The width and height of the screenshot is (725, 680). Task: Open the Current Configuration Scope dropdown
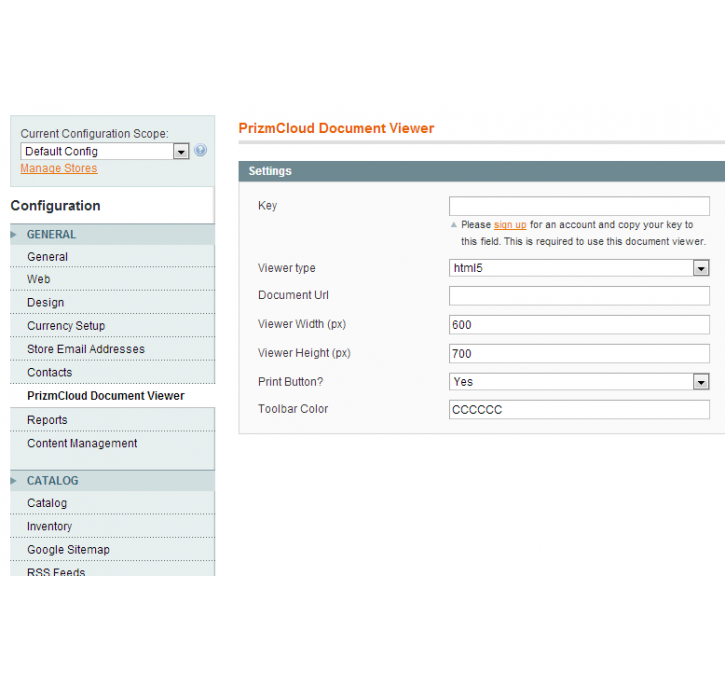point(105,151)
